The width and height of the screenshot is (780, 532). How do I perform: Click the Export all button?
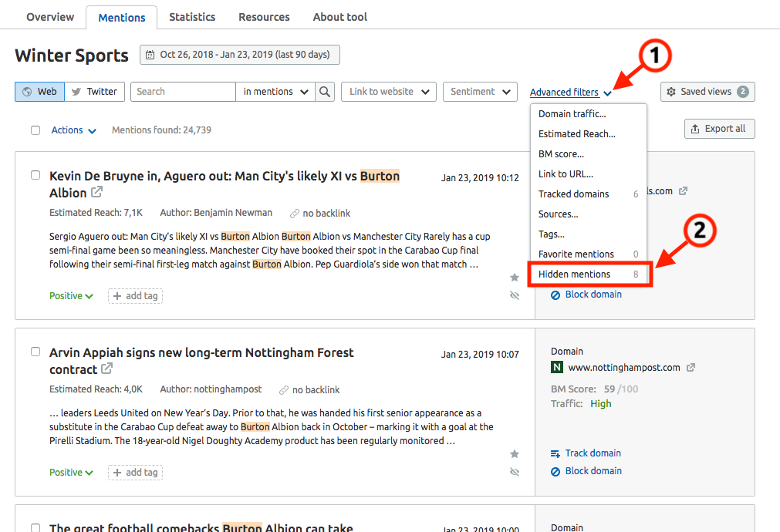pos(719,129)
